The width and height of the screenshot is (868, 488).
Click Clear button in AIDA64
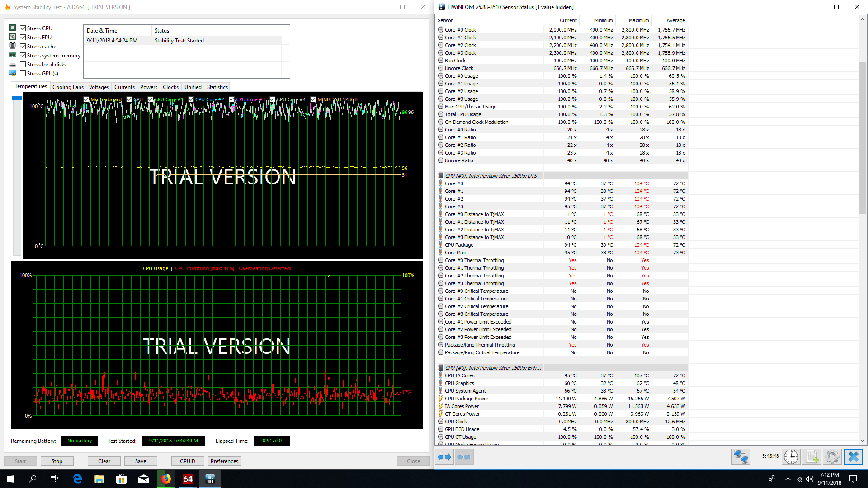104,461
